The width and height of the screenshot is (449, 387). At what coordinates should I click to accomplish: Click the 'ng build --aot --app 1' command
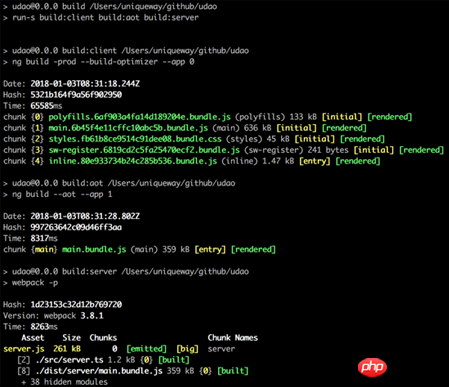click(x=62, y=194)
